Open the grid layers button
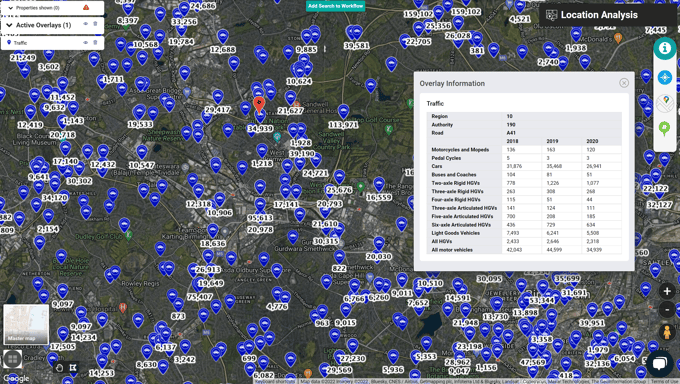This screenshot has height=384, width=680. click(x=13, y=359)
